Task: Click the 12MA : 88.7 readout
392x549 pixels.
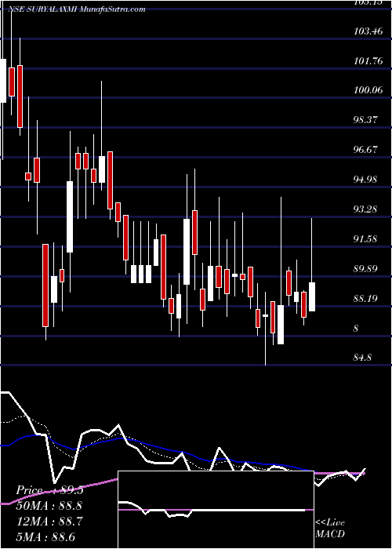Action: (x=50, y=522)
